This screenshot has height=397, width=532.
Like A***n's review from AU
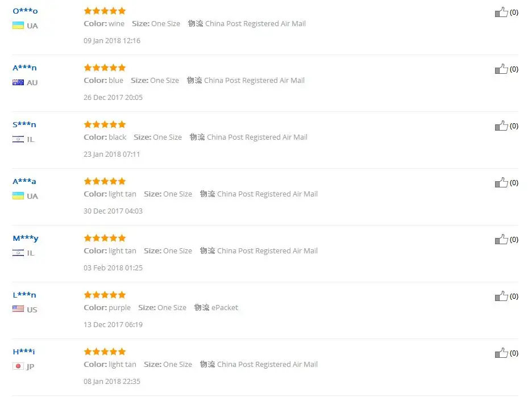click(501, 69)
